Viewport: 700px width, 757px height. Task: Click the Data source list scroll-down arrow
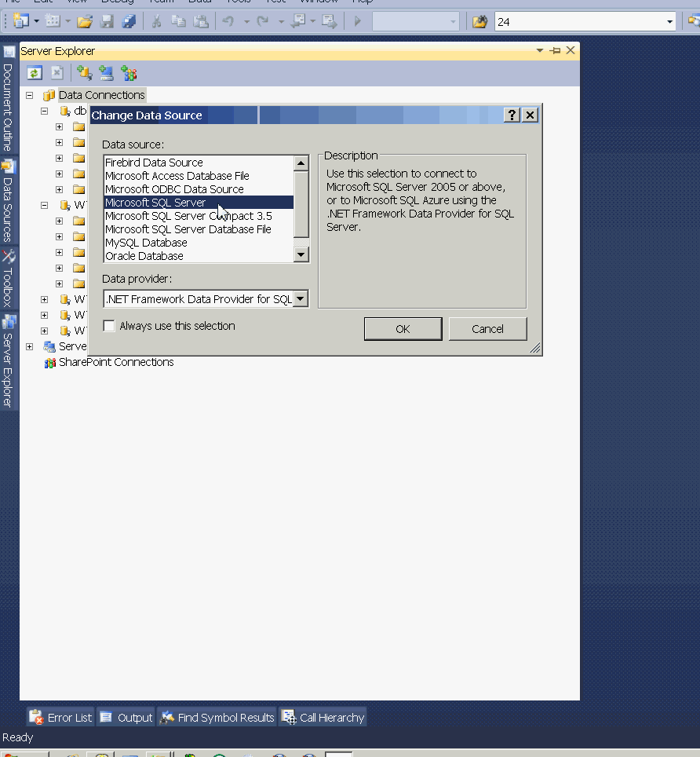pyautogui.click(x=301, y=254)
